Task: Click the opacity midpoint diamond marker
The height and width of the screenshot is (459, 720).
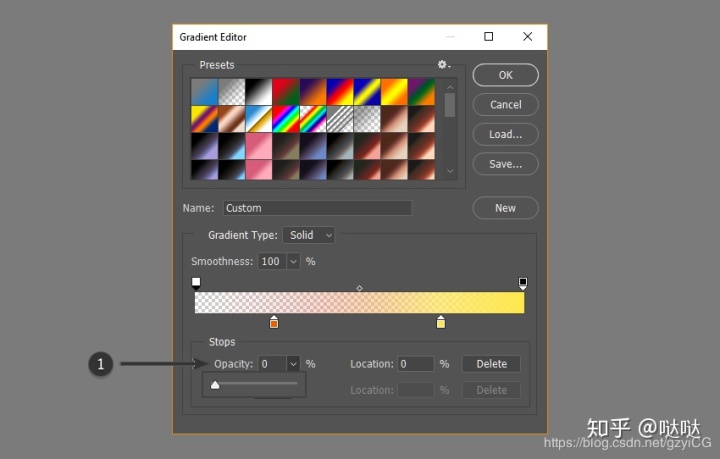Action: pos(360,288)
